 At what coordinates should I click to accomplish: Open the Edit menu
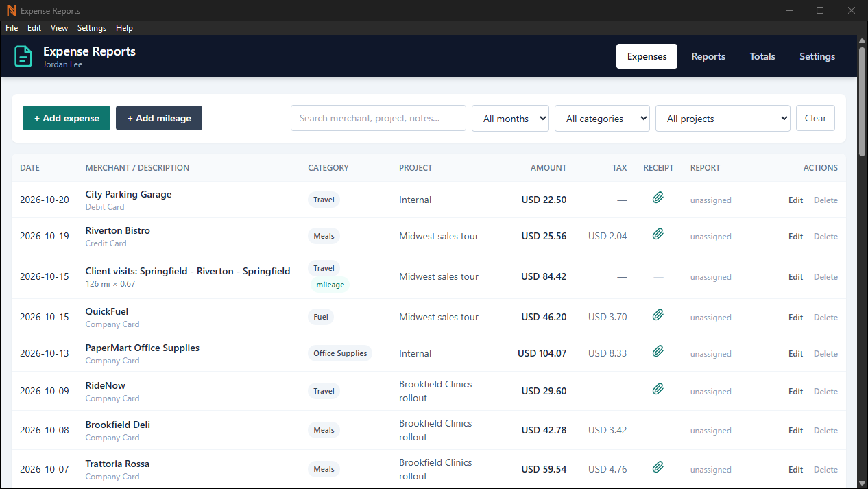(x=34, y=28)
